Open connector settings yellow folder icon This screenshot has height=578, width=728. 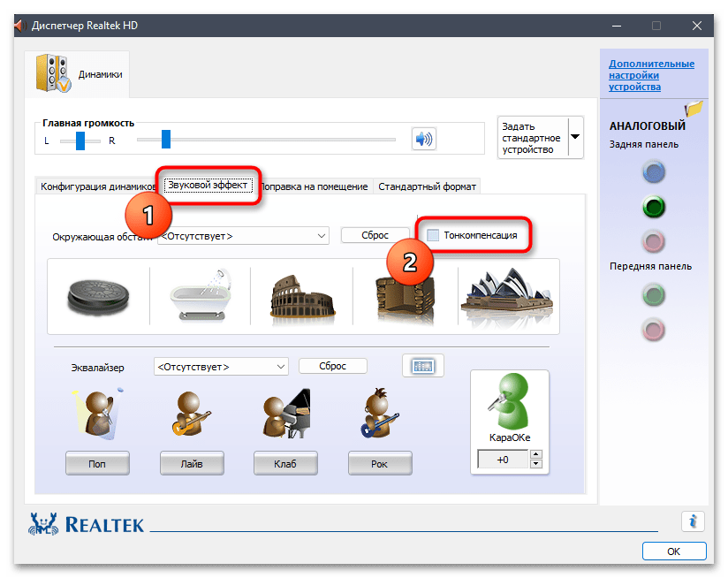coord(694,109)
